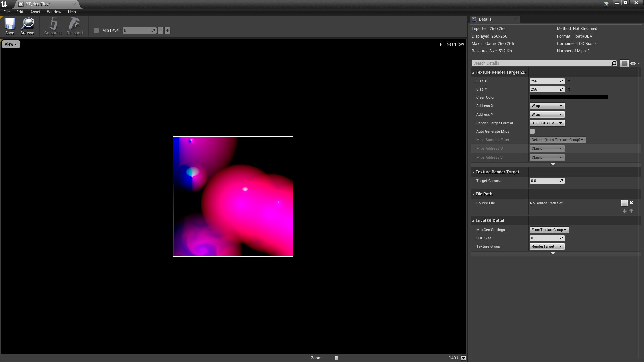Reset Size X to default value
The image size is (644, 362).
tap(569, 81)
